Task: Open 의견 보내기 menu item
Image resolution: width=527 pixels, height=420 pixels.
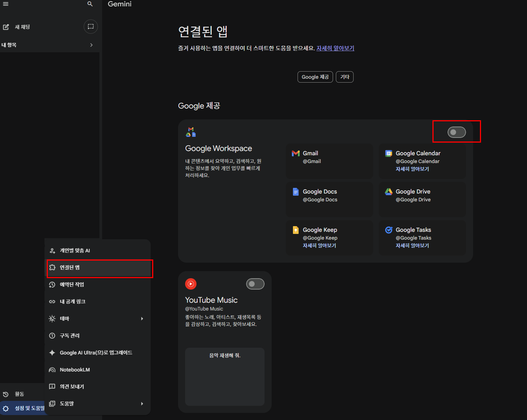Action: [98, 387]
